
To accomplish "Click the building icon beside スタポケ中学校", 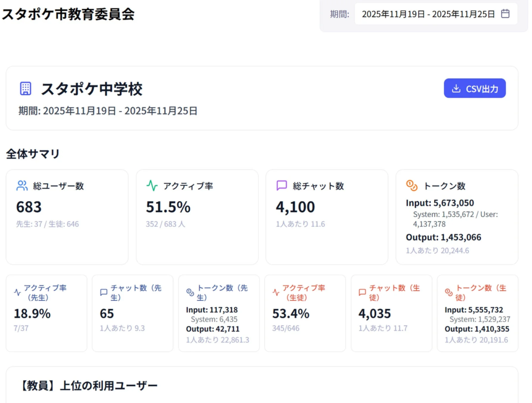I will [x=26, y=88].
